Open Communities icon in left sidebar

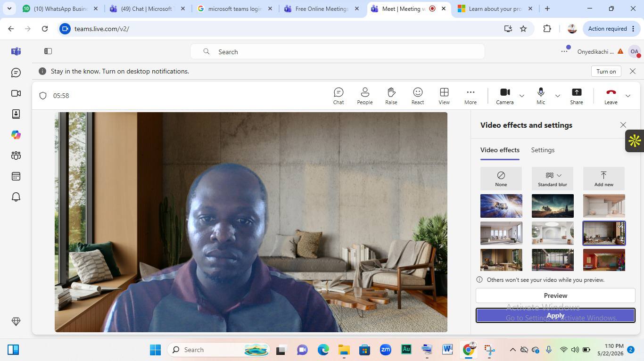[16, 156]
